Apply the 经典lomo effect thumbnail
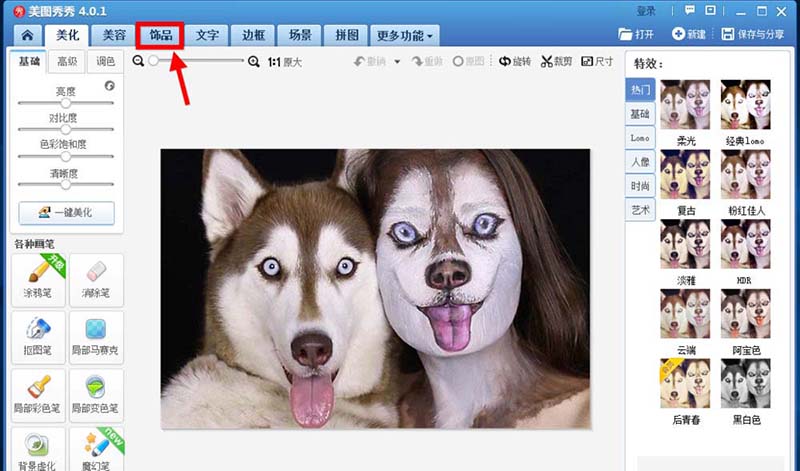 pos(745,105)
